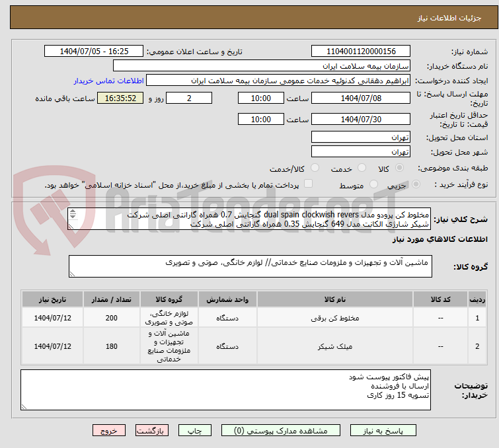Click the row number 2 cell

(x=477, y=346)
